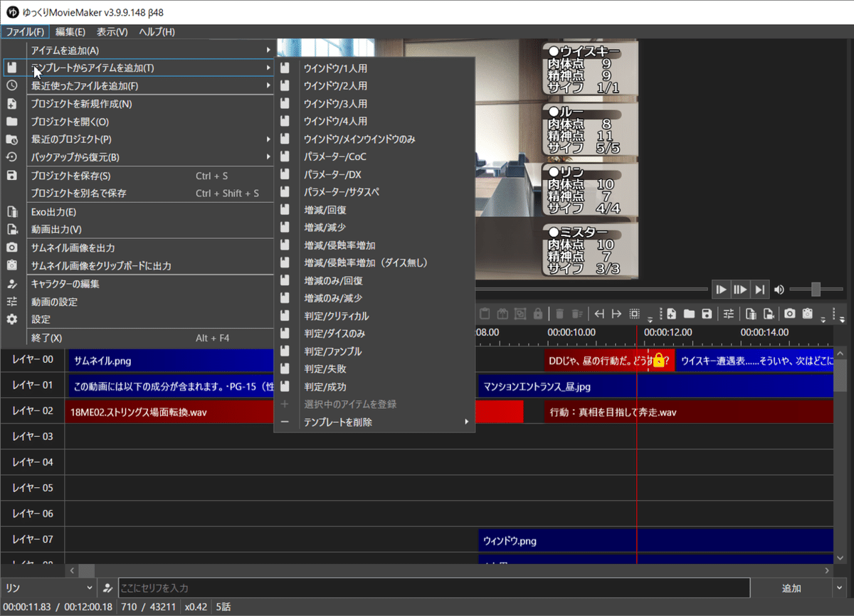Screen dimensions: 854x616
Task: Toggle the yellow lock on the DDじゃ clip
Action: pos(659,360)
